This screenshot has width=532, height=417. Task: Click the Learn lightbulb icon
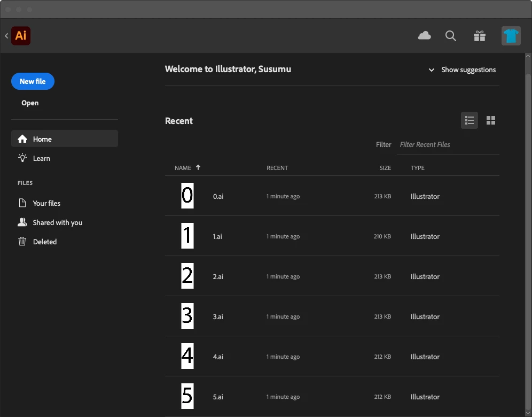(x=22, y=158)
